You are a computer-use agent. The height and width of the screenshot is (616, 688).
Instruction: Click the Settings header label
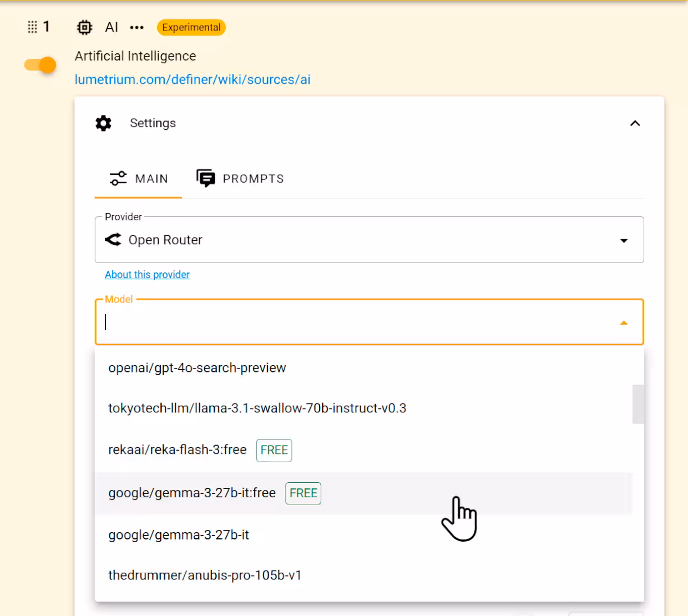tap(153, 123)
